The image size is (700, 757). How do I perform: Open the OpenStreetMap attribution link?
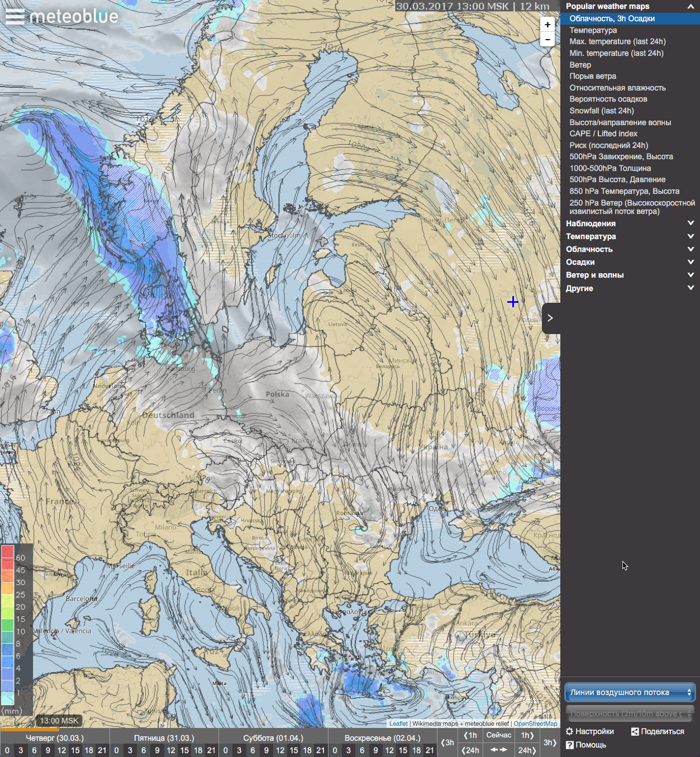click(x=535, y=723)
